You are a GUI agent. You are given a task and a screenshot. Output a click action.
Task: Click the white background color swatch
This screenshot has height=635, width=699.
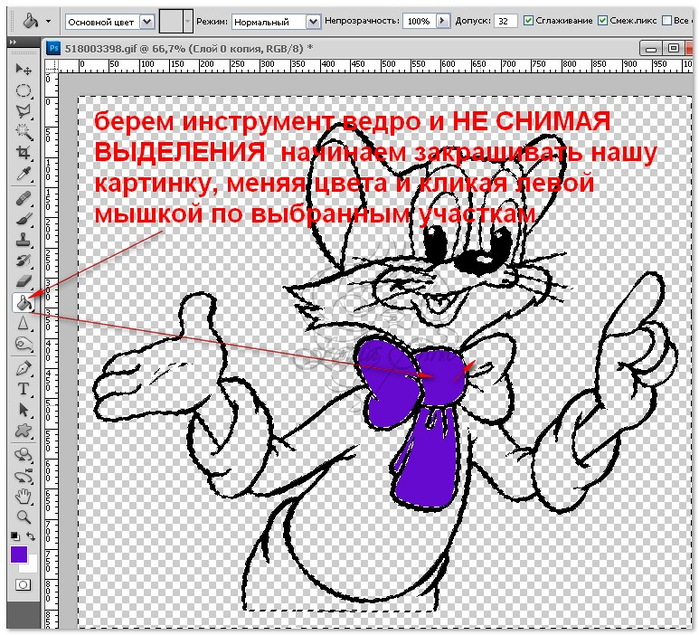[x=30, y=566]
